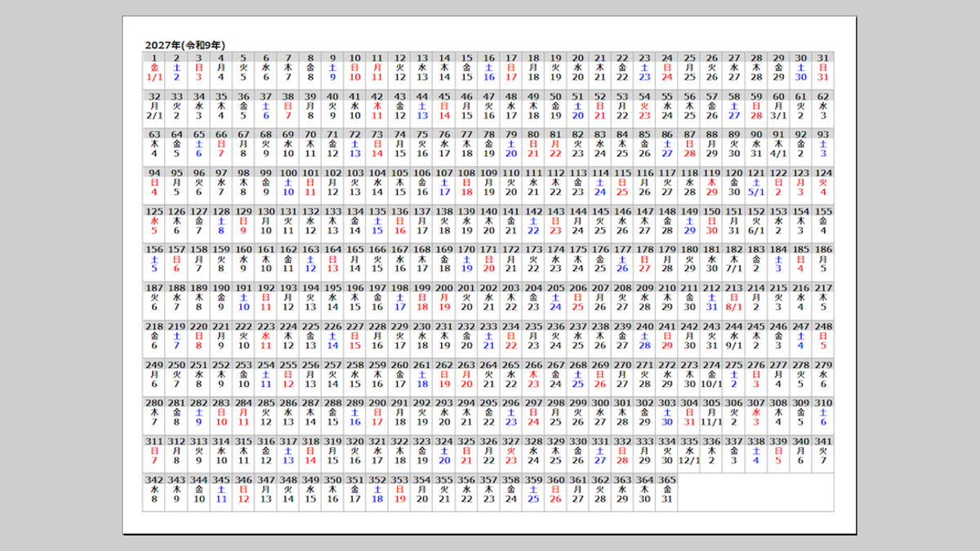Select day-of-year header "279"
This screenshot has width=980, height=551.
[x=823, y=365]
